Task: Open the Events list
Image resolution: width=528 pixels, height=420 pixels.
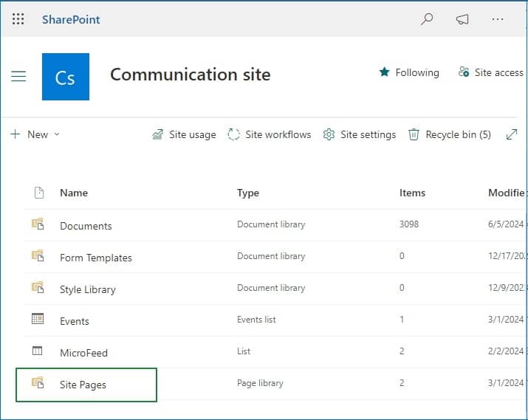Action: [x=75, y=321]
